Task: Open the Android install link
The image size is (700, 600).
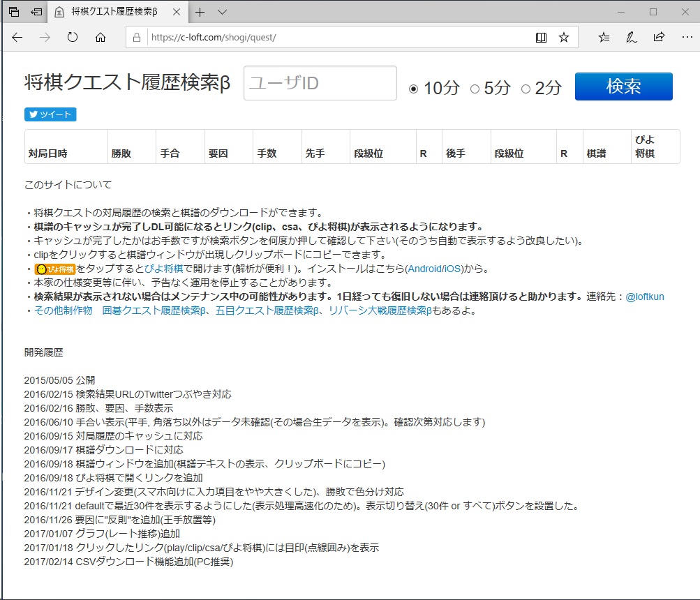Action: pyautogui.click(x=424, y=269)
